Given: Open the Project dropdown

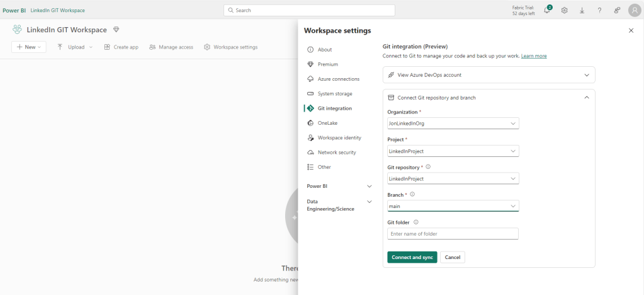Looking at the screenshot, I should pos(453,151).
